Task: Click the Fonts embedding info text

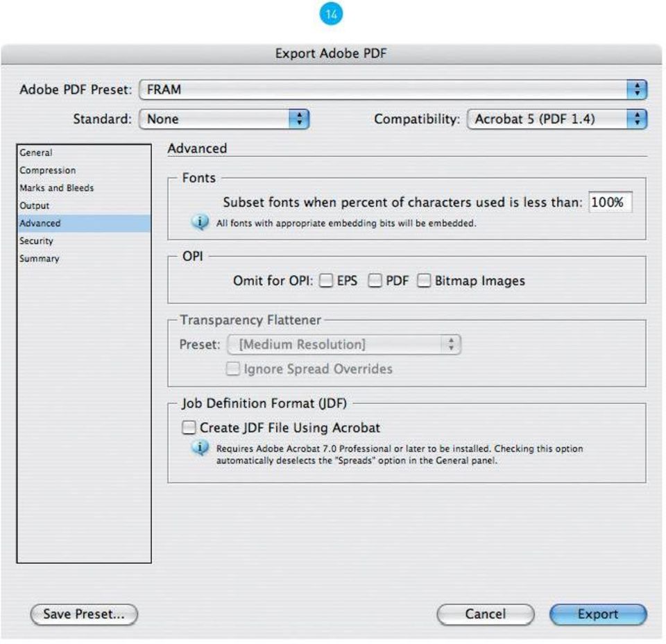Action: [346, 223]
